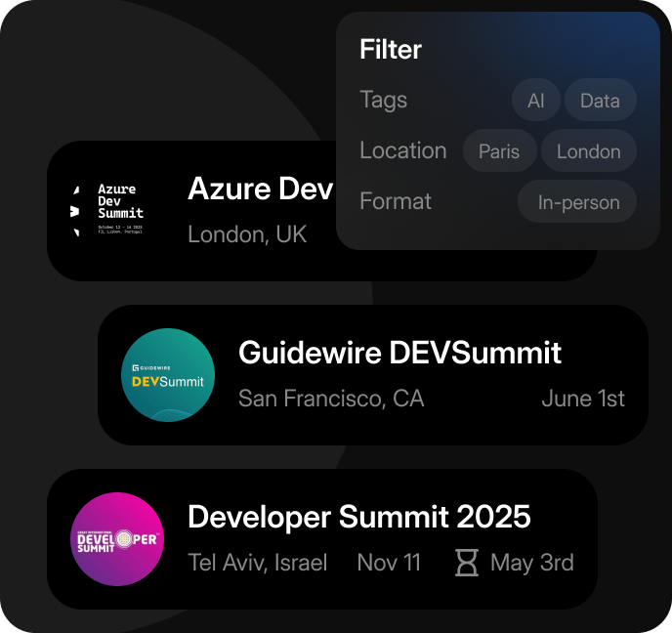672x633 pixels.
Task: Click the May 3rd deadline text
Action: click(x=532, y=563)
